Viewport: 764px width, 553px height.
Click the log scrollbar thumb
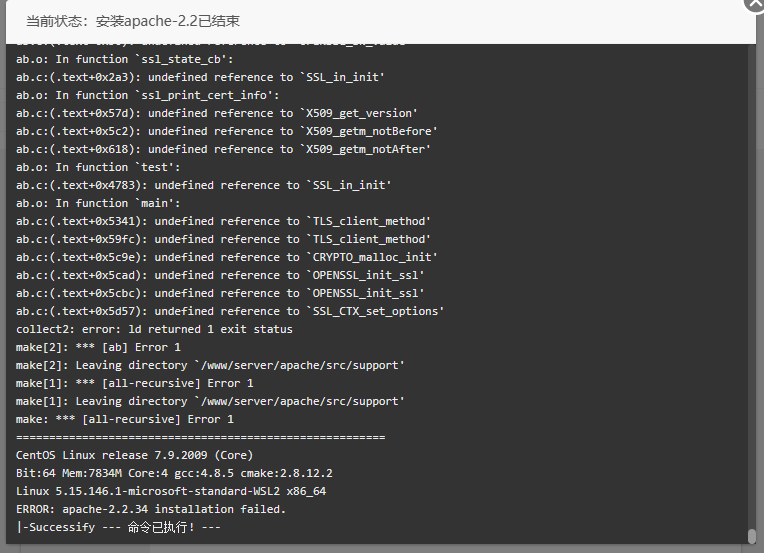pos(752,536)
